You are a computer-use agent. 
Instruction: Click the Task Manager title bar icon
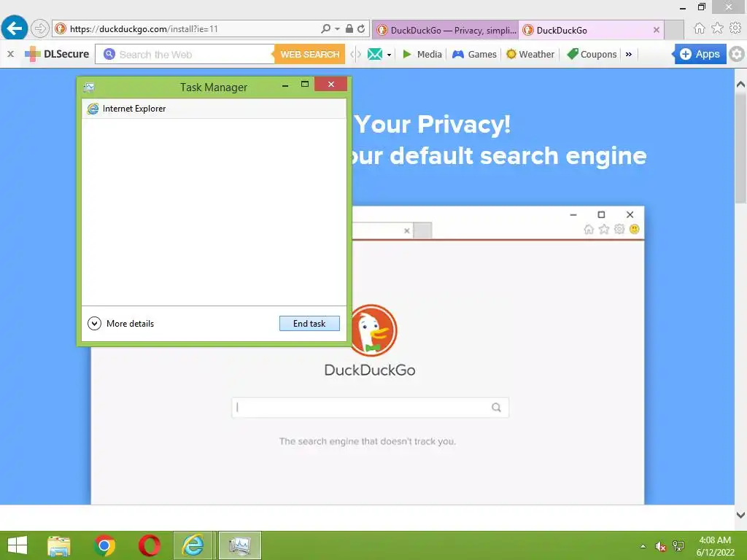[x=88, y=87]
